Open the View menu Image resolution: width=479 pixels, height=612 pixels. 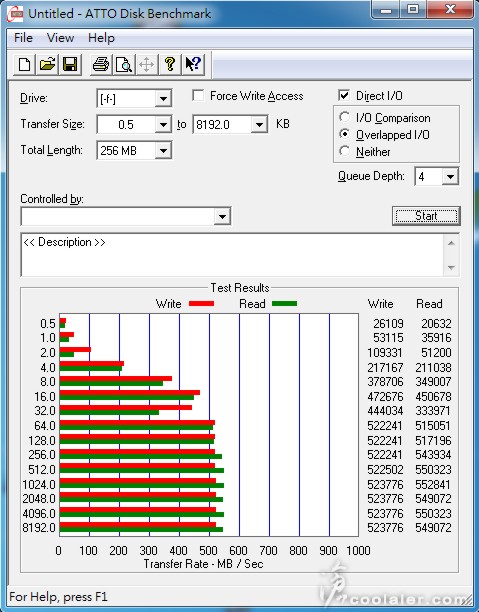60,38
